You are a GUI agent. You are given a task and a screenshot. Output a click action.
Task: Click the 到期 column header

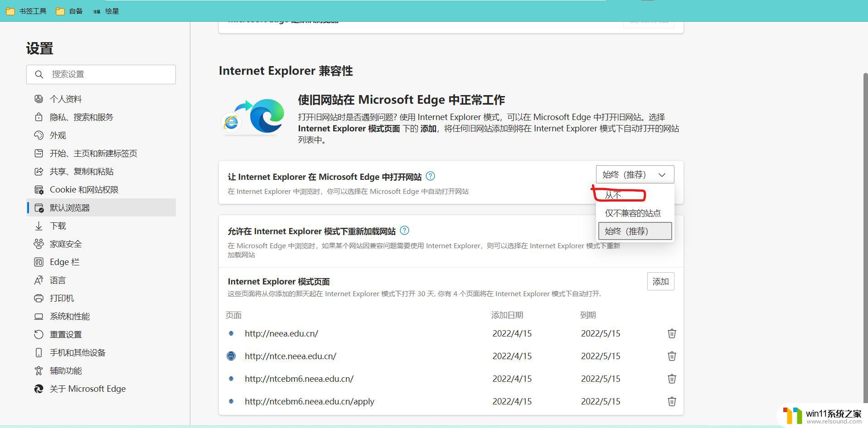588,315
